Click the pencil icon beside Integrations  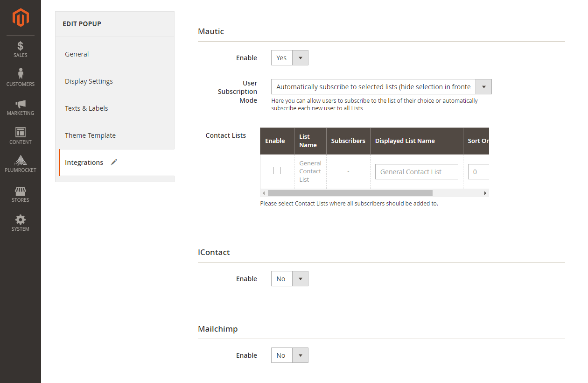114,162
